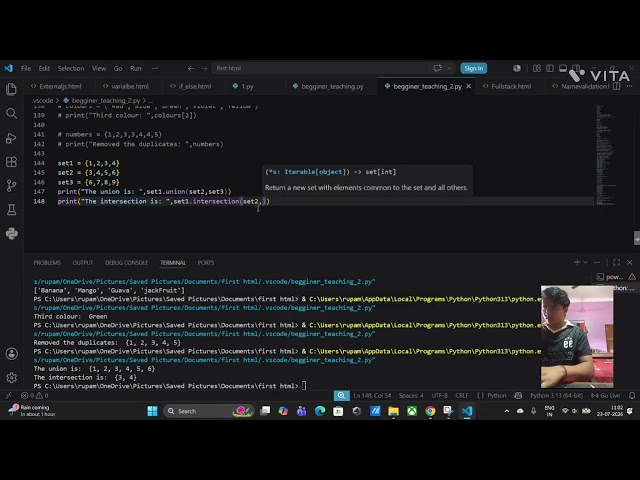This screenshot has width=640, height=480.
Task: Open the View menu
Action: pos(99,68)
